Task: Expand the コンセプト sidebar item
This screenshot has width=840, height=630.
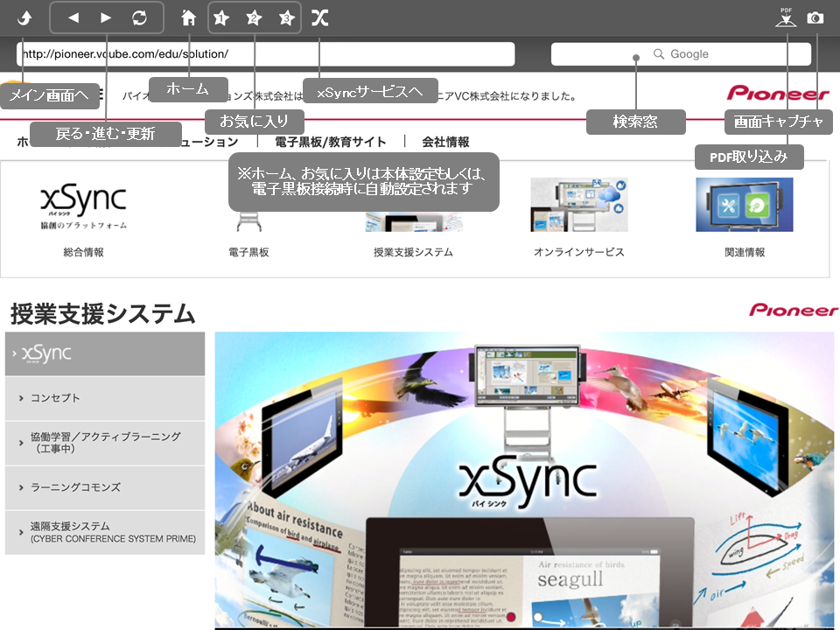Action: [x=105, y=398]
